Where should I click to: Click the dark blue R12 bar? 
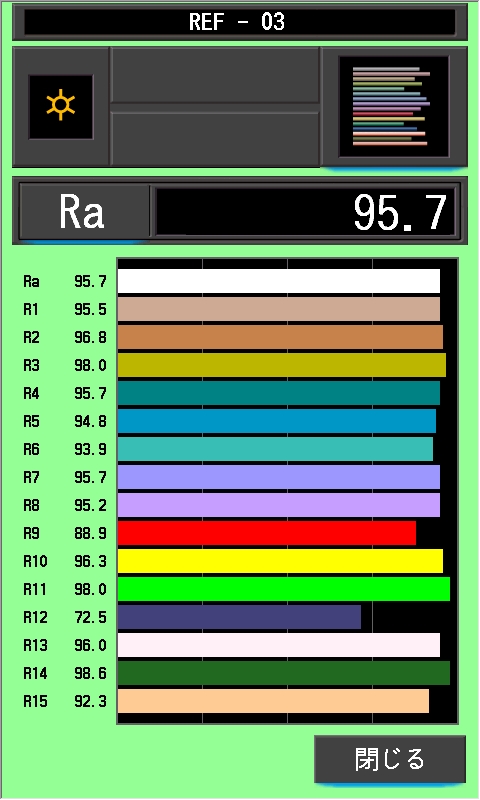pos(239,617)
